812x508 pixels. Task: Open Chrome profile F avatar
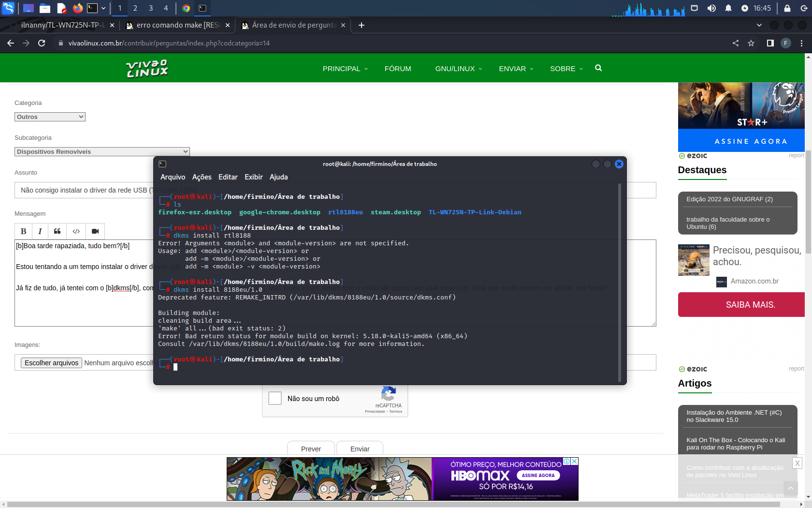pos(786,43)
